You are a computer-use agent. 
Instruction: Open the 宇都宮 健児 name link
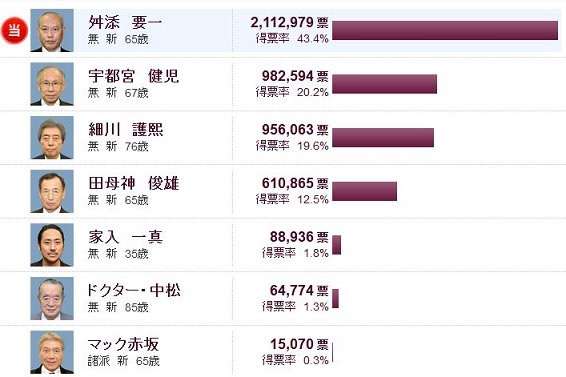pyautogui.click(x=134, y=76)
